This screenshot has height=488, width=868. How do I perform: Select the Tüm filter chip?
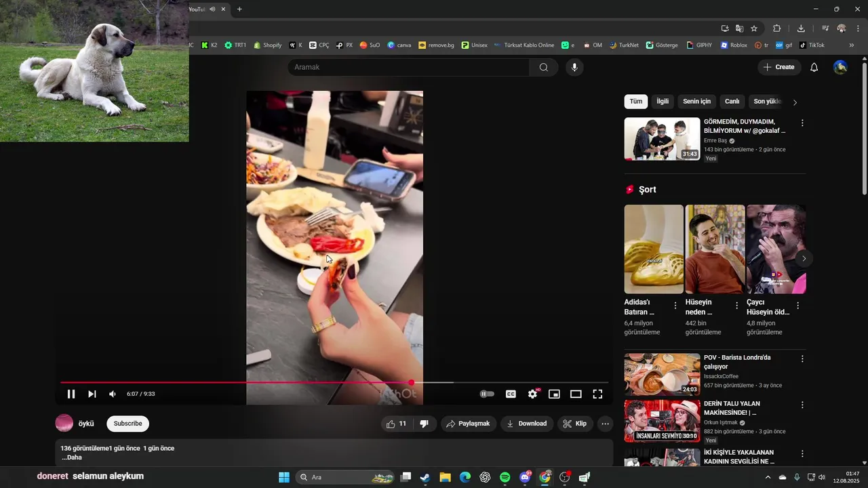coord(636,102)
